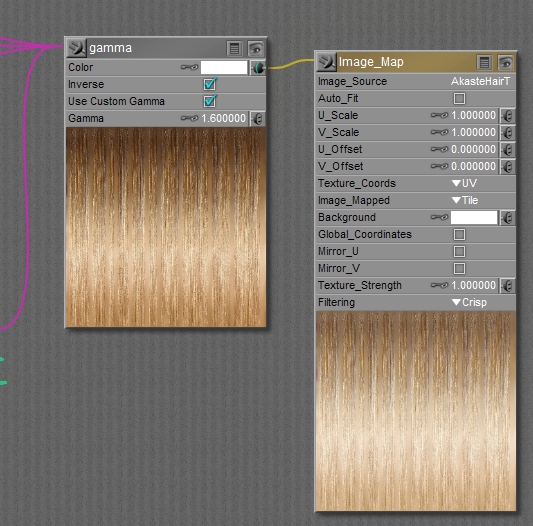Enable the Mirror_U checkbox
The height and width of the screenshot is (526, 533).
point(459,252)
